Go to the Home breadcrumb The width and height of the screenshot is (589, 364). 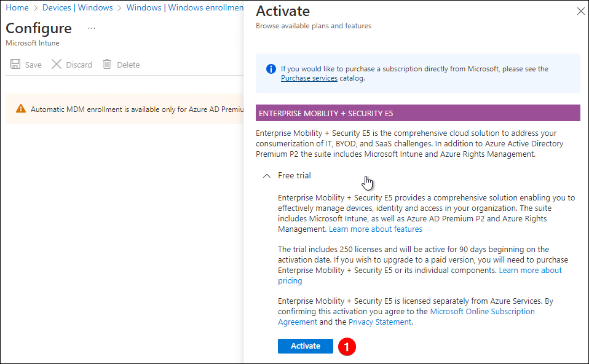tap(17, 7)
